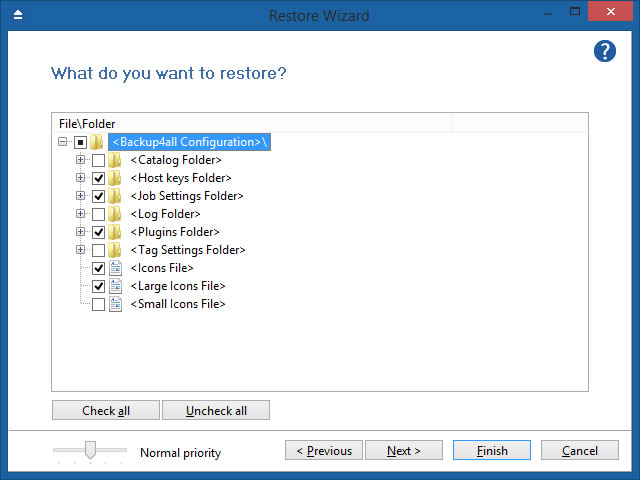
Task: Select the <Small Icons File> label
Action: (178, 304)
